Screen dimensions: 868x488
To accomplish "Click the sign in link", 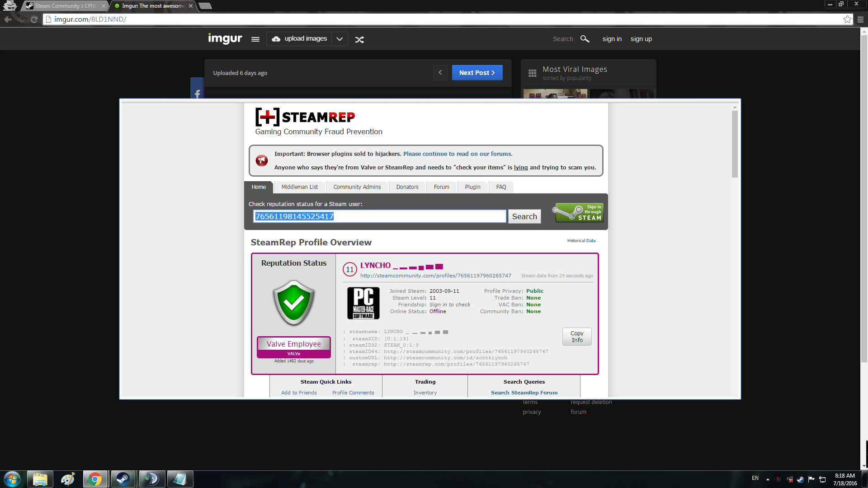I will (x=612, y=39).
